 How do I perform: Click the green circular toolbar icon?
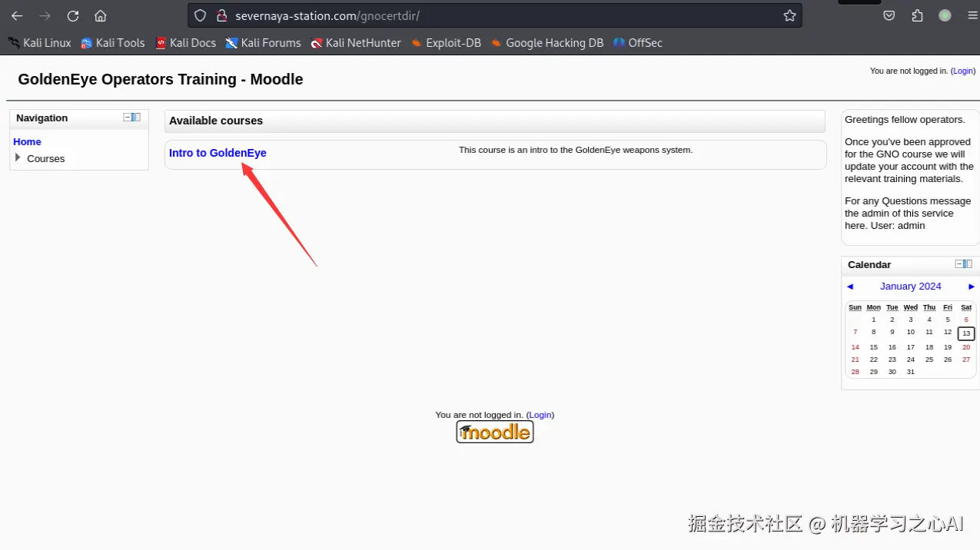tap(945, 15)
